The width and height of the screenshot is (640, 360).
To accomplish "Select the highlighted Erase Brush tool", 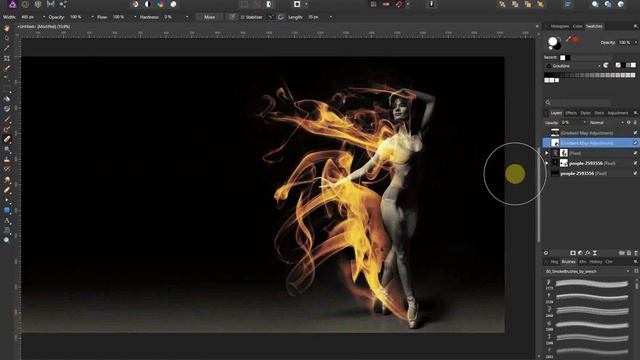I will (x=7, y=139).
